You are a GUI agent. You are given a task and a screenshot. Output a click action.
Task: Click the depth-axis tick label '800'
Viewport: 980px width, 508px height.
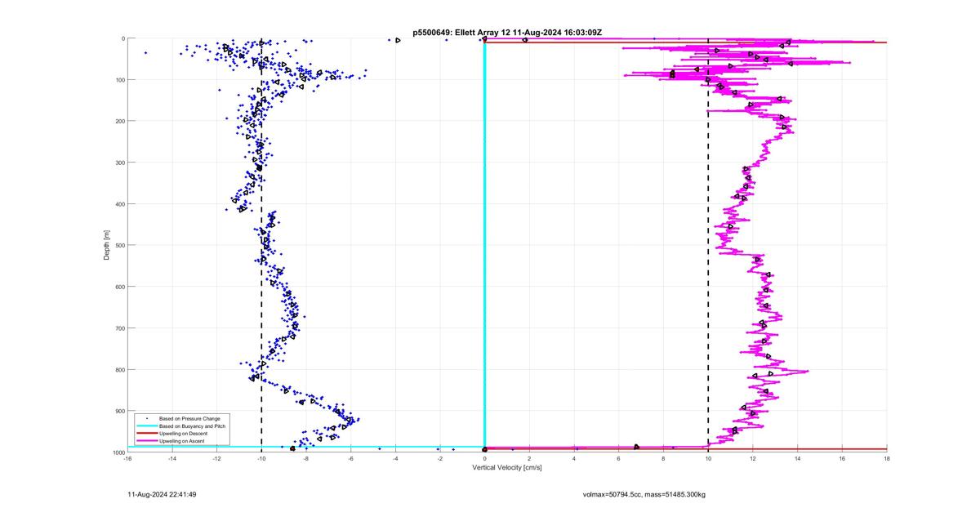119,369
